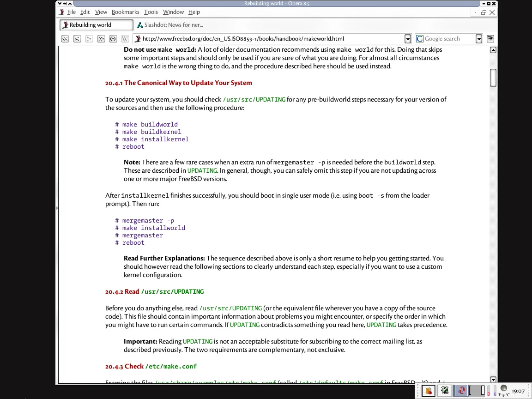The width and height of the screenshot is (532, 399).
Task: Click the scrollbar up arrow
Action: (493, 50)
